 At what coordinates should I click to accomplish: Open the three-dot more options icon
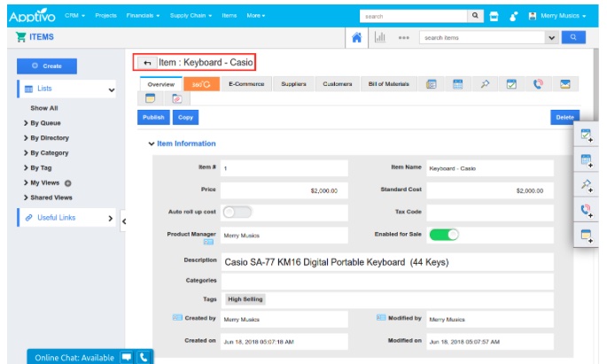pos(404,37)
